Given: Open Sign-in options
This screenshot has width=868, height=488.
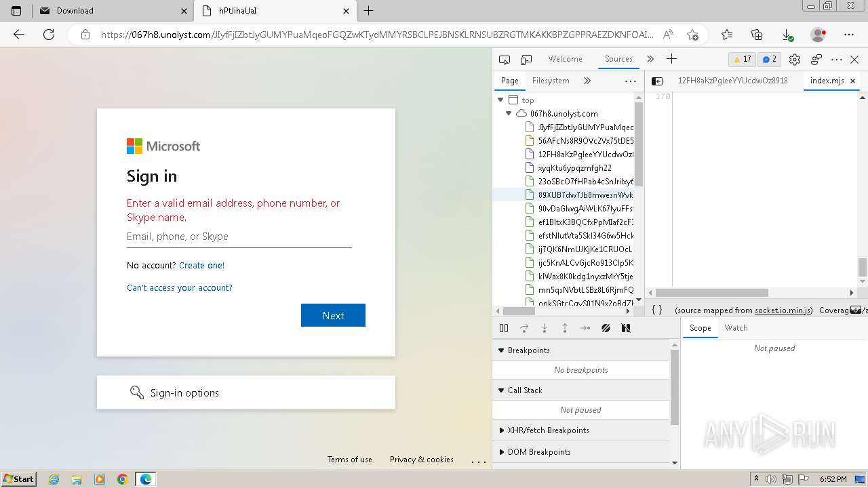Looking at the screenshot, I should [246, 392].
